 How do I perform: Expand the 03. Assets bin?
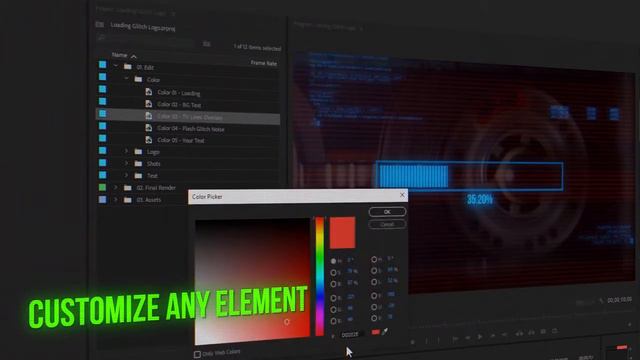116,200
